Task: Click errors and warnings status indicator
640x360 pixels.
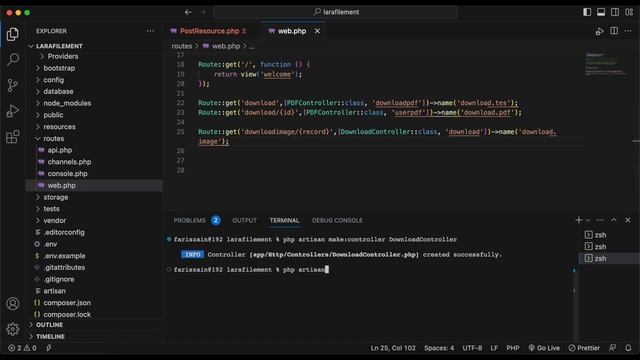Action: tap(22, 348)
